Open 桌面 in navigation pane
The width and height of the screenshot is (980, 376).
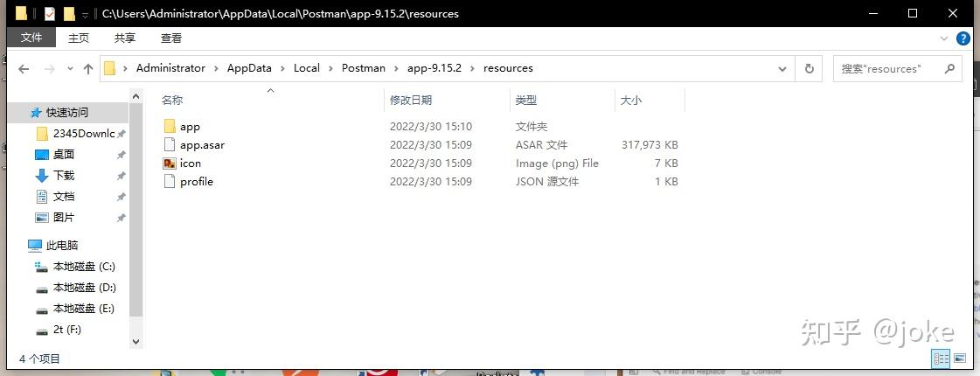point(64,155)
